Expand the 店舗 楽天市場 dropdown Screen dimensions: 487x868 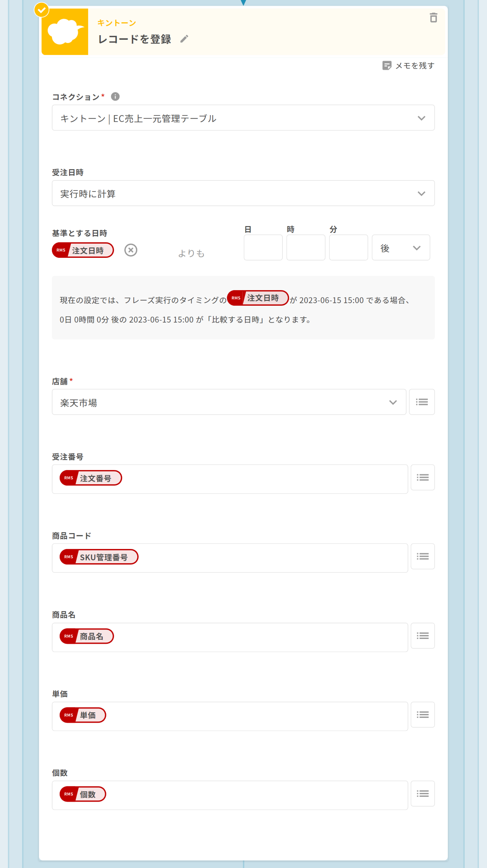click(x=229, y=402)
